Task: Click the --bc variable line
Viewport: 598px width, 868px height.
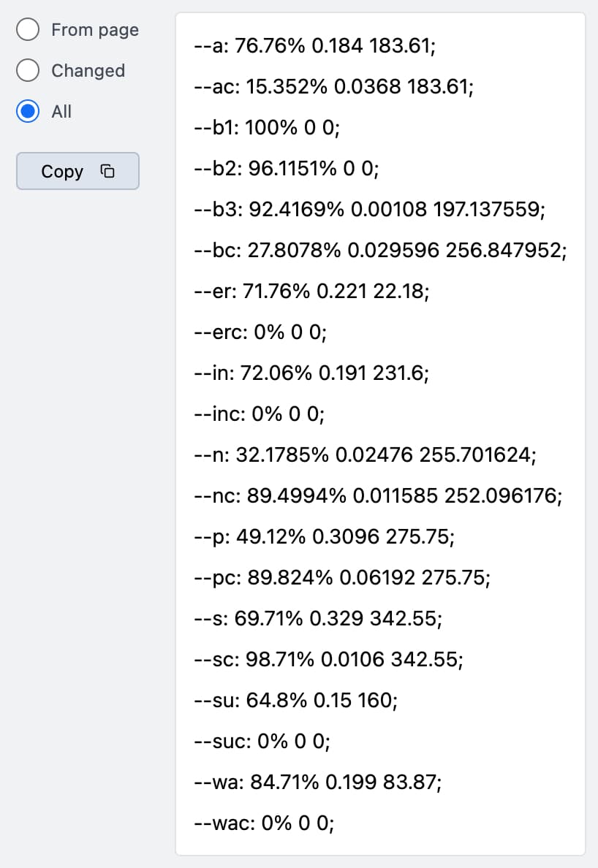Action: pos(382,252)
